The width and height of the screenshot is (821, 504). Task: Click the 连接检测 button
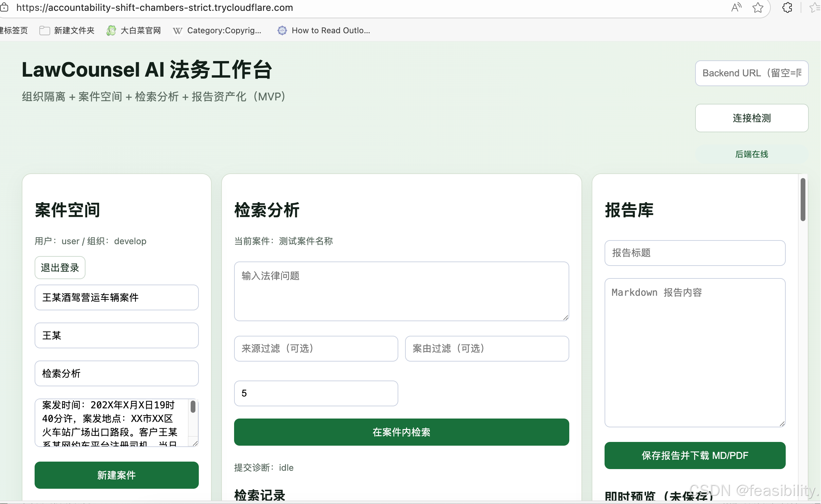pos(751,118)
